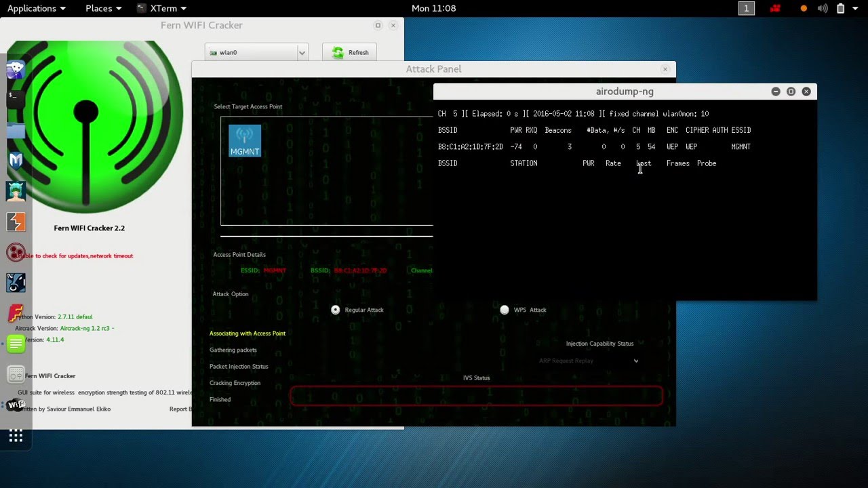
Task: Click workspace indicator 1
Action: (746, 8)
